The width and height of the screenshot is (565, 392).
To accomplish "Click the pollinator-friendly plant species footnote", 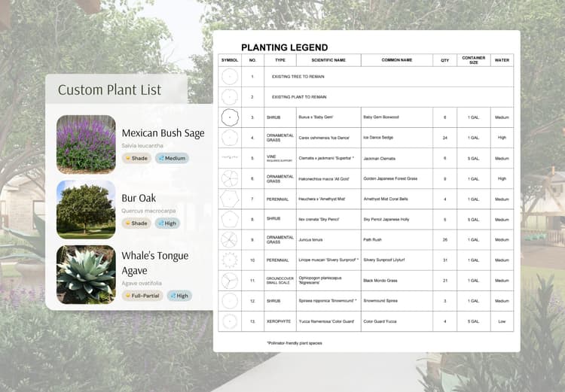I will (295, 343).
